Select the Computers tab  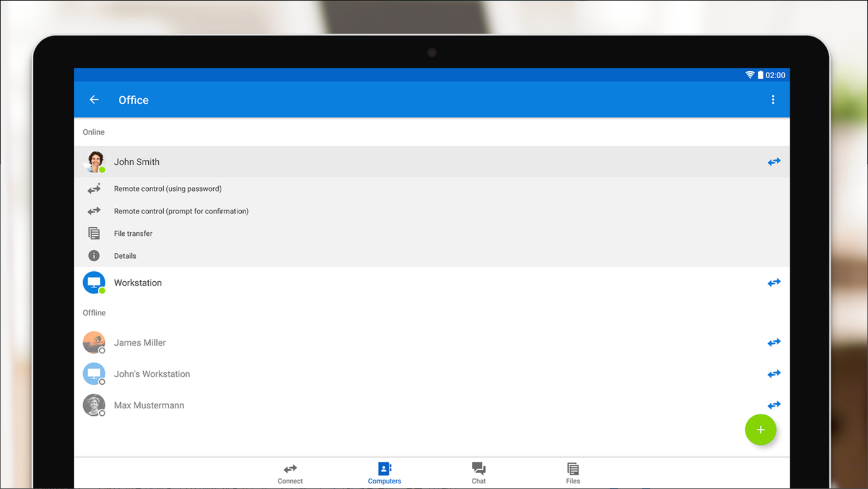[384, 472]
